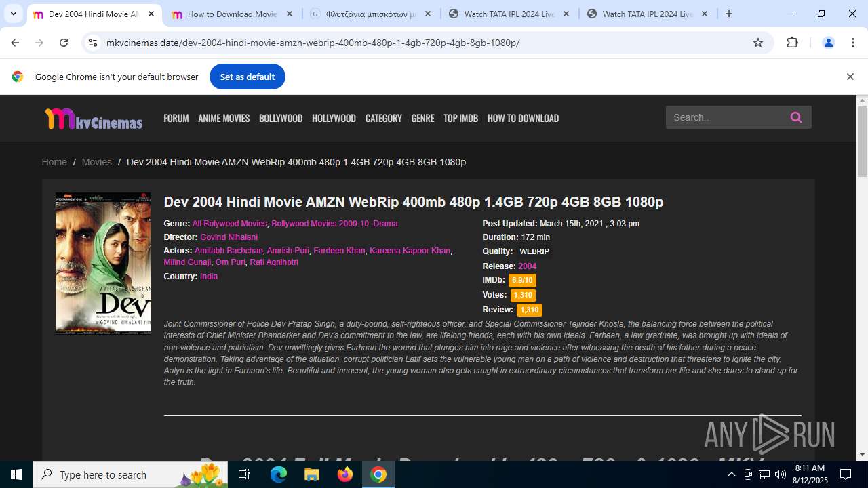Open Chrome three-dot menu
The height and width of the screenshot is (488, 868).
(x=853, y=43)
